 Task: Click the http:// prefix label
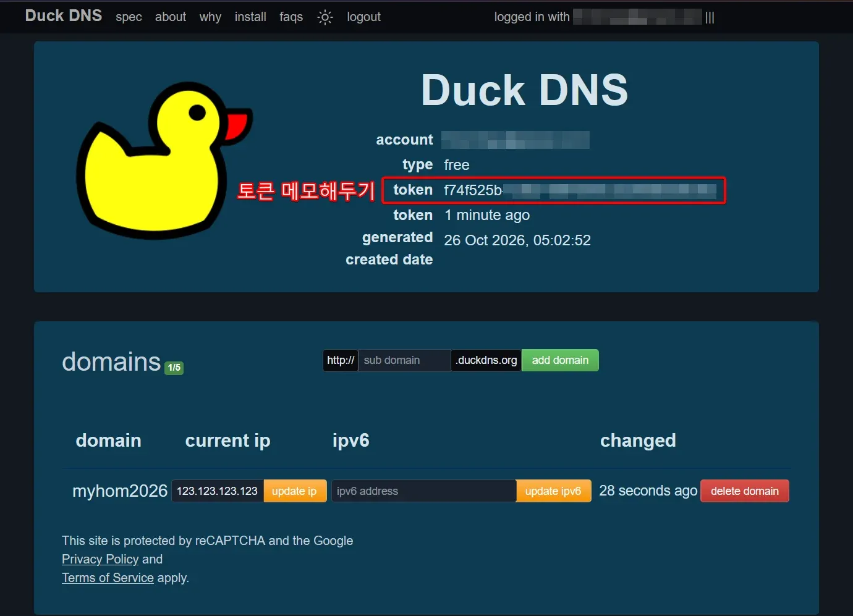(x=341, y=360)
